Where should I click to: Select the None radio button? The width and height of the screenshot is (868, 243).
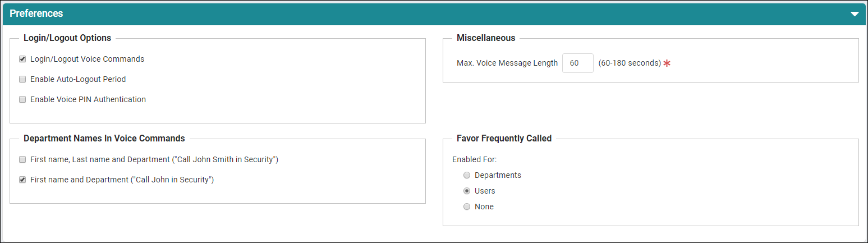[467, 207]
